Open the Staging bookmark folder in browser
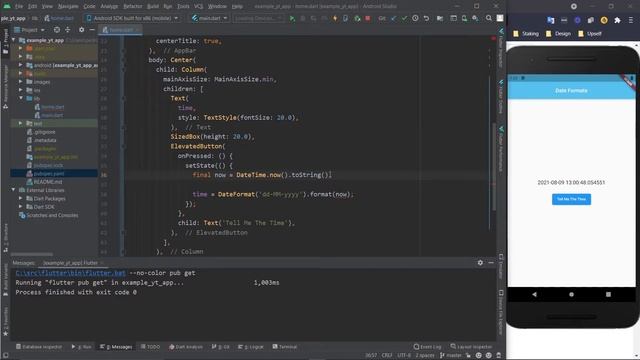 click(526, 34)
